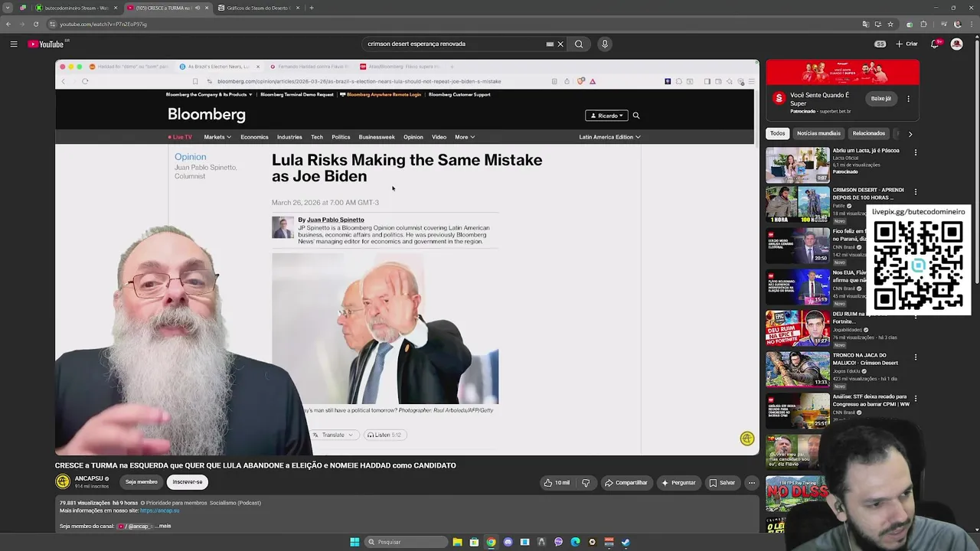Open the ANCAPSU channel avatar
The width and height of the screenshot is (980, 551).
click(x=63, y=481)
